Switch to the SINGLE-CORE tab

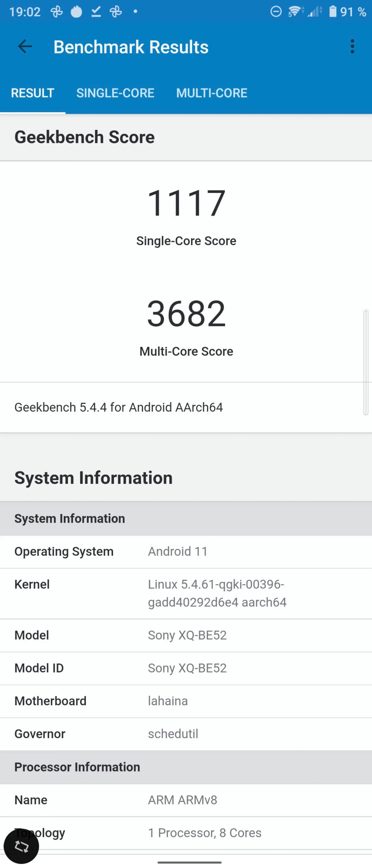pyautogui.click(x=115, y=93)
